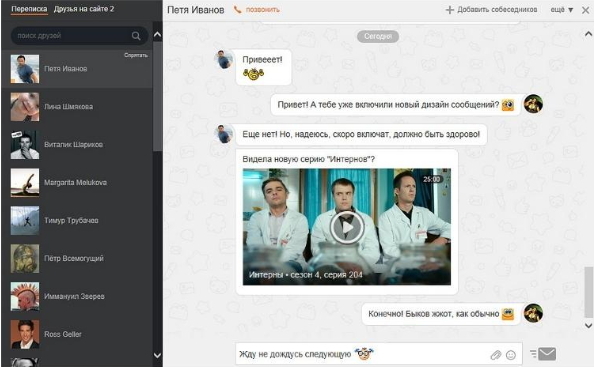Switch to the Переписка tab

[x=29, y=9]
